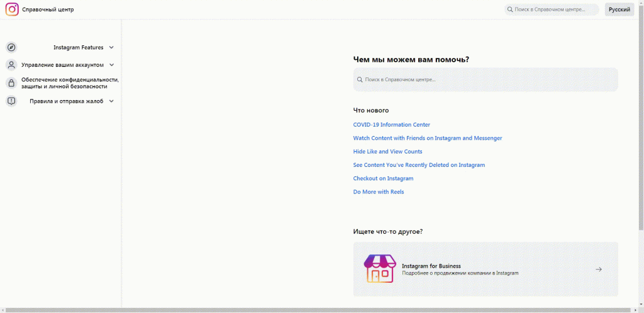Open the Русский language selector

click(x=619, y=9)
